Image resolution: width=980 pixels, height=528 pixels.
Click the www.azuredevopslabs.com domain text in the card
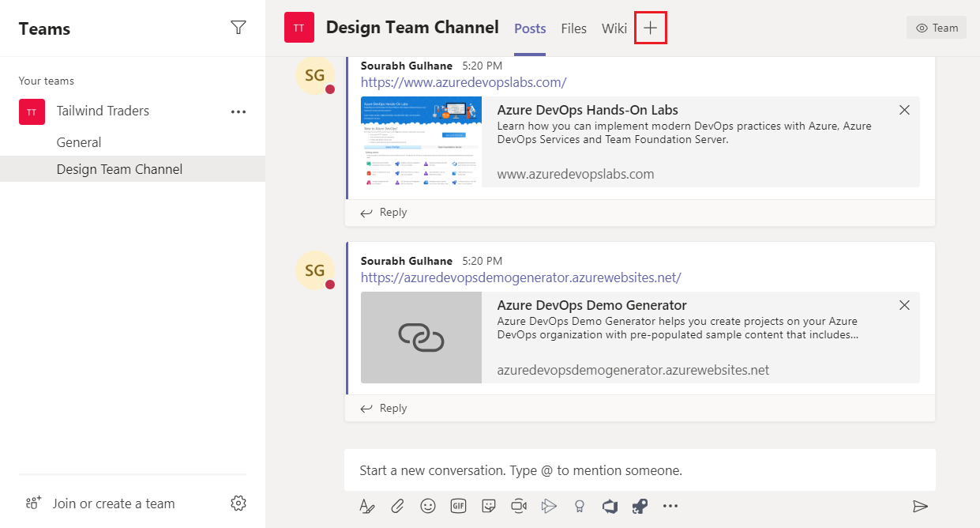click(576, 174)
